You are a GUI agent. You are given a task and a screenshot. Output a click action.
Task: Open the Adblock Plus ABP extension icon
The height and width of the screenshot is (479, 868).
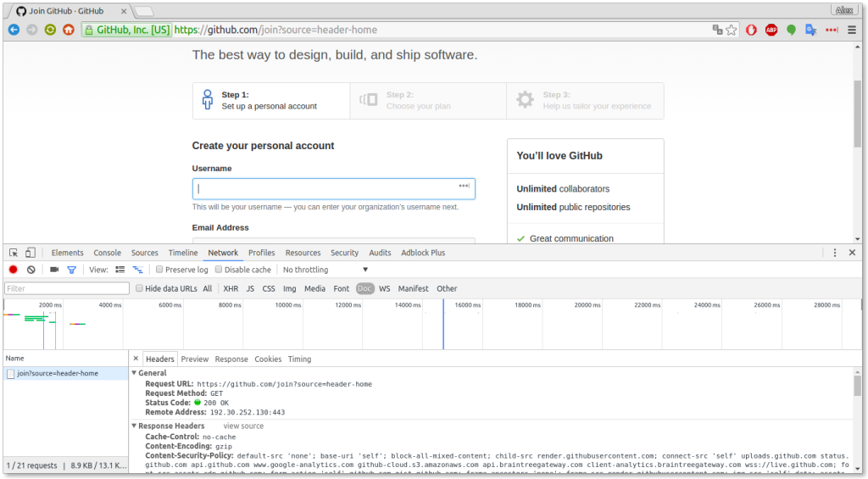(x=771, y=30)
